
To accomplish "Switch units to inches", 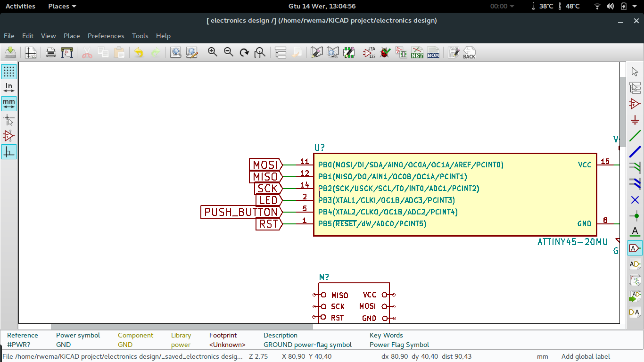I will [9, 87].
